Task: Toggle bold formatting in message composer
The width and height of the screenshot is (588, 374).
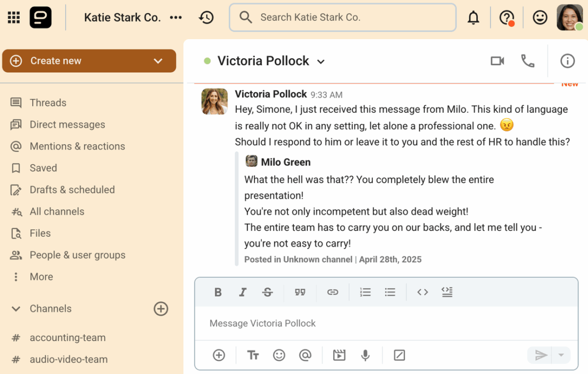Action: click(x=218, y=292)
